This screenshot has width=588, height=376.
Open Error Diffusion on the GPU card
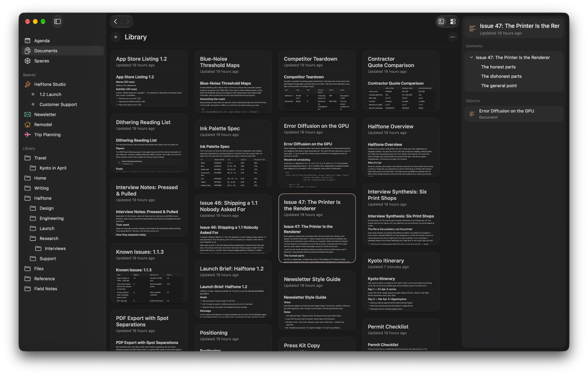[317, 152]
